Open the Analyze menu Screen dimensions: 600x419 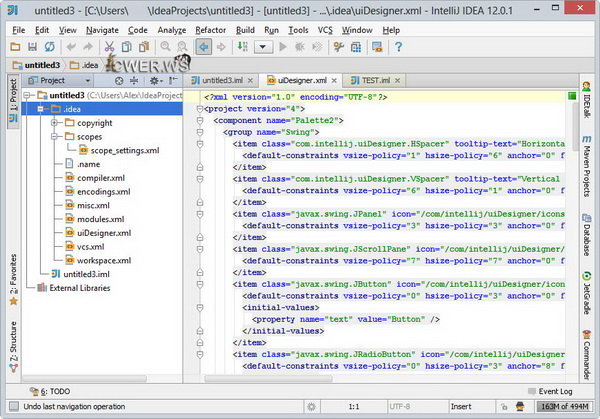(x=172, y=30)
